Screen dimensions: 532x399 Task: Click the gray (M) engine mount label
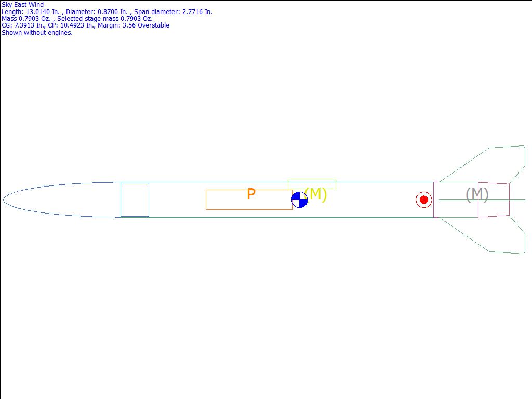click(x=476, y=194)
